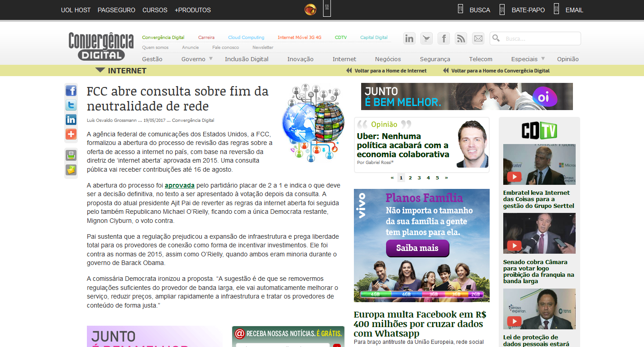Screen dimensions: 644x347
Task: Open UOL HOST in the top bar
Action: (x=76, y=10)
